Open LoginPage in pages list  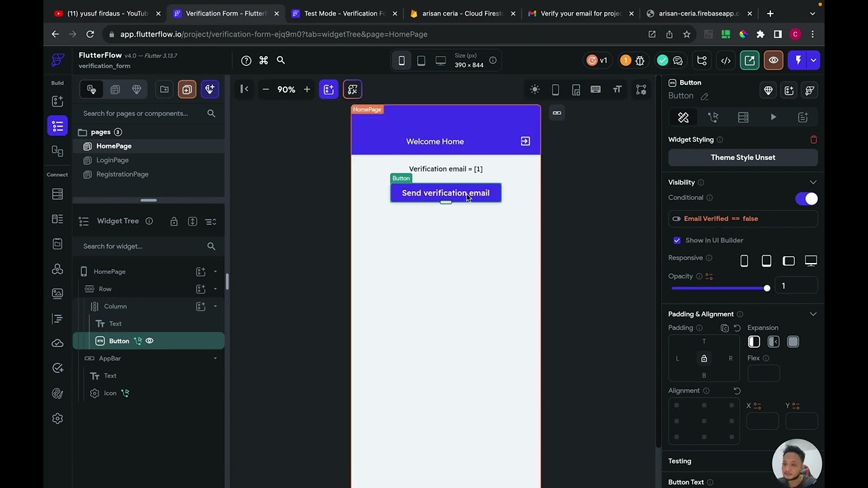(x=113, y=161)
